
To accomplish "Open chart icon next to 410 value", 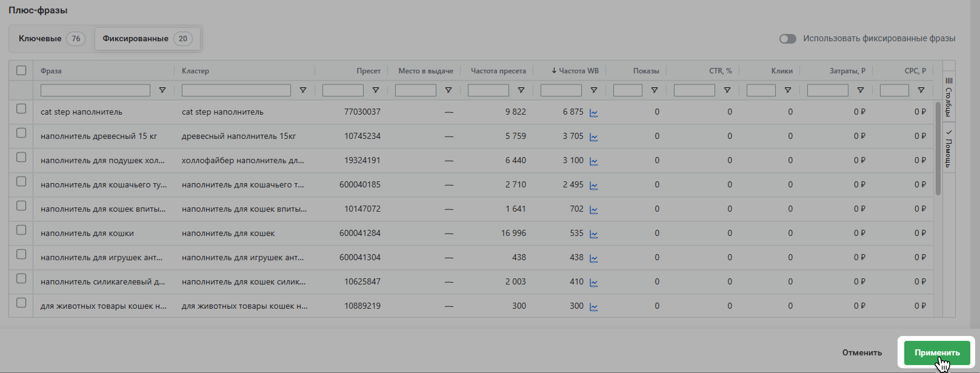I will pyautogui.click(x=593, y=283).
